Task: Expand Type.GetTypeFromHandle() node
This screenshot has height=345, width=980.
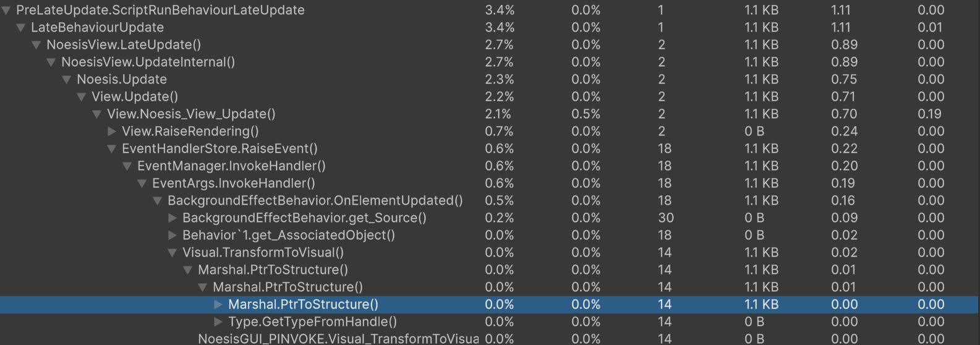Action: tap(218, 322)
